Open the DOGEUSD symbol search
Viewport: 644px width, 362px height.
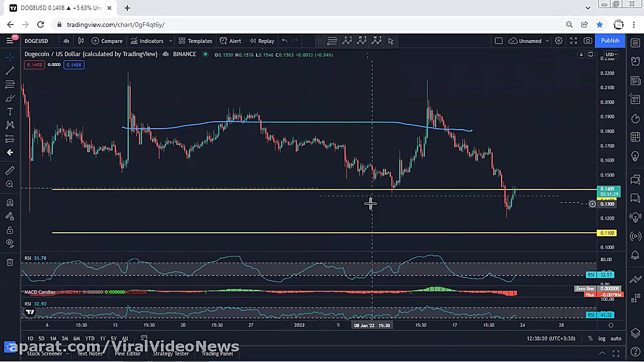click(36, 41)
